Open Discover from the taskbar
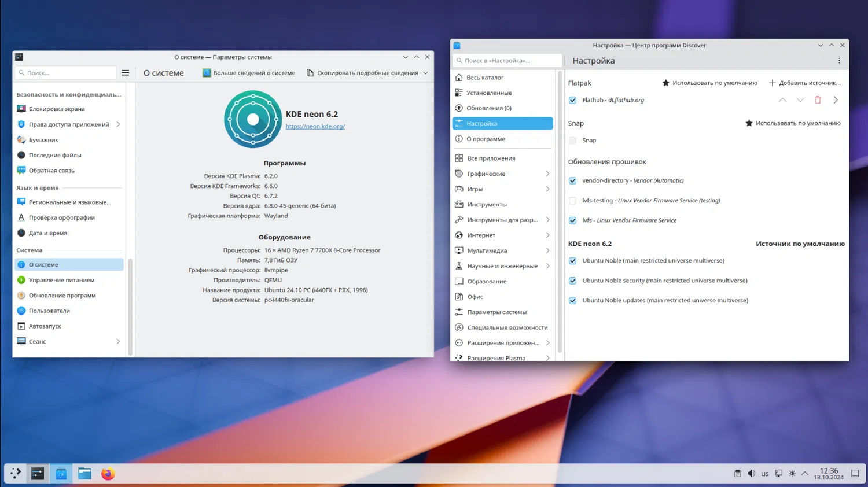The height and width of the screenshot is (487, 868). pos(61,474)
